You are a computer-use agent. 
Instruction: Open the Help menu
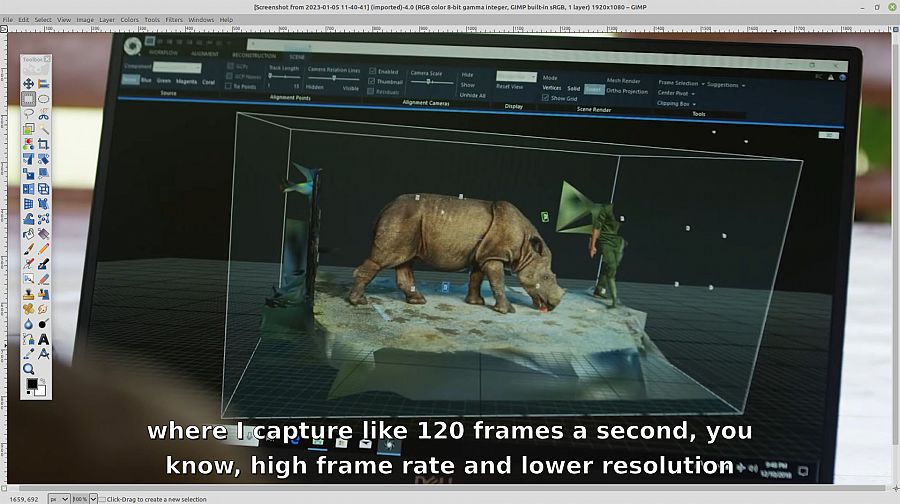coord(226,20)
